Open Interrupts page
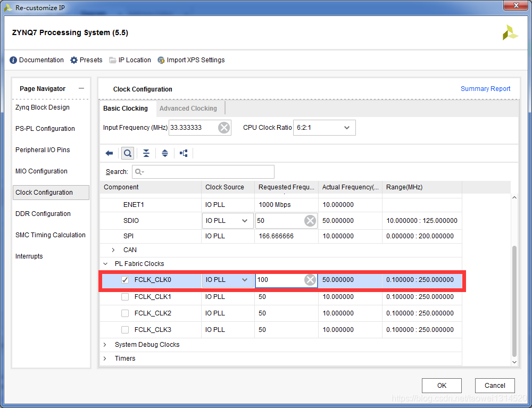The height and width of the screenshot is (408, 532). (x=29, y=256)
